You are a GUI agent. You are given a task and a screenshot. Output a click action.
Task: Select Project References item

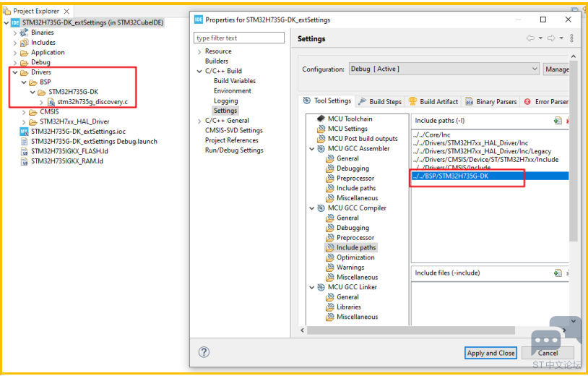[x=231, y=140]
